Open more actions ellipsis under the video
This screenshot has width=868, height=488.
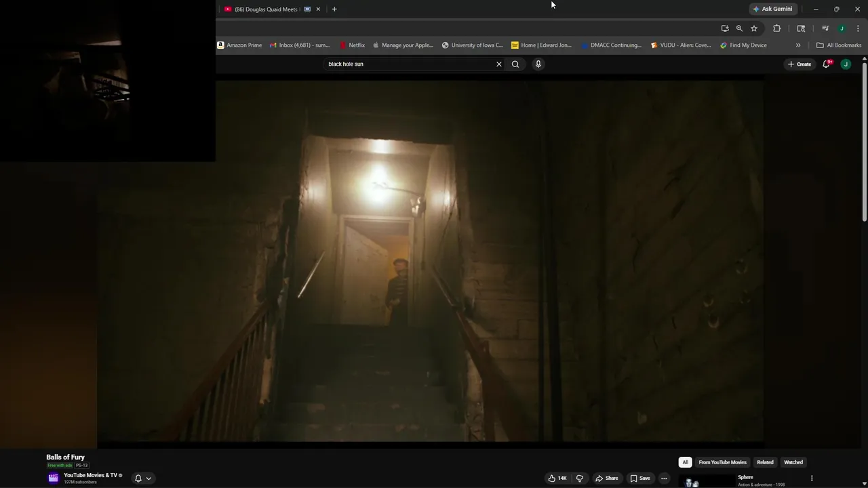click(664, 479)
